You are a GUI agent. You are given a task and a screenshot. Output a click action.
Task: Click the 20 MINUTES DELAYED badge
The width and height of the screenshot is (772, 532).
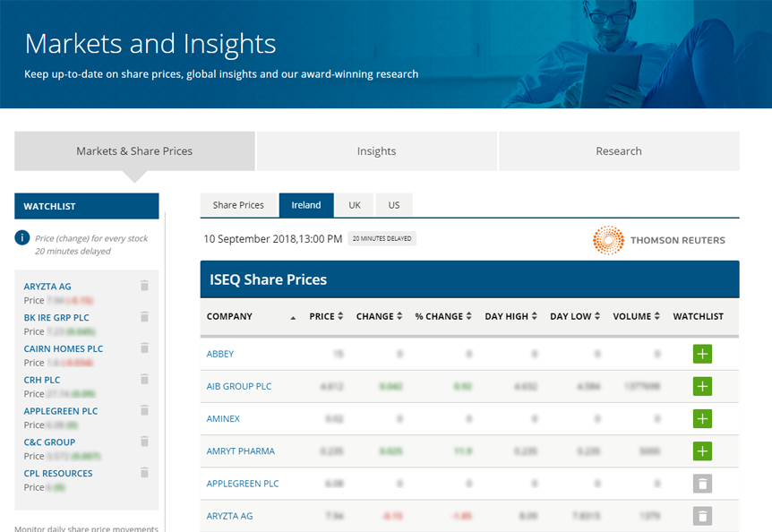click(x=382, y=239)
